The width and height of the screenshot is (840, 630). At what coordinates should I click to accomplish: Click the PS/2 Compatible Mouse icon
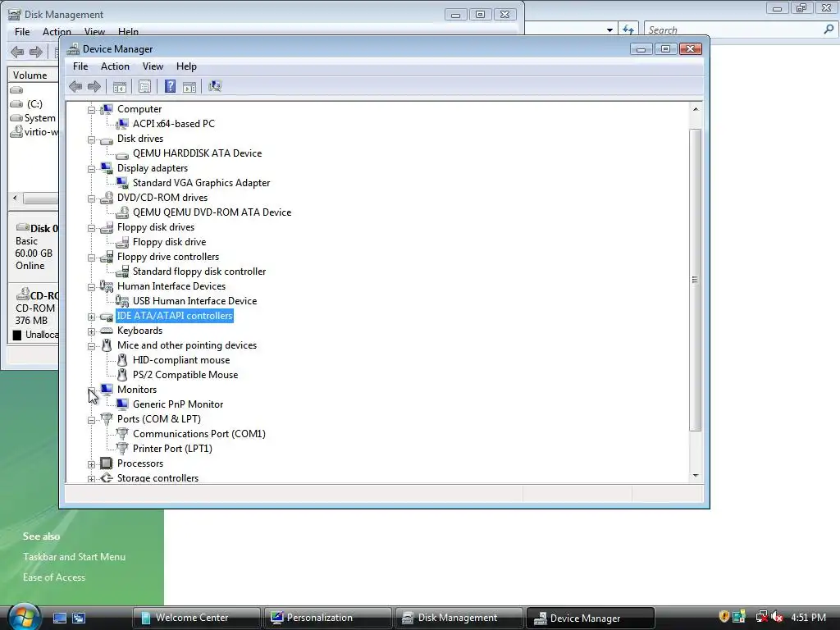122,375
